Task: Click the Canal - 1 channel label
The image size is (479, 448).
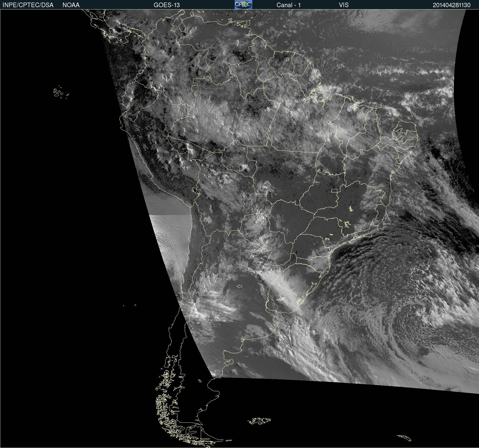Action: click(288, 5)
